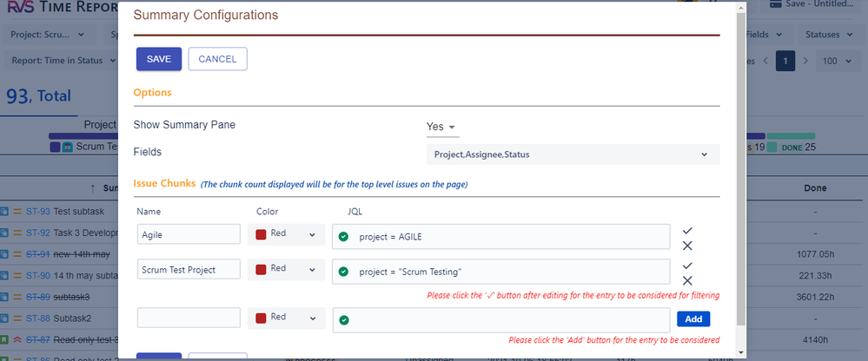Screen dimensions: 868x361
Task: Click the issue type icon beside ST-93
Action: tap(3, 211)
